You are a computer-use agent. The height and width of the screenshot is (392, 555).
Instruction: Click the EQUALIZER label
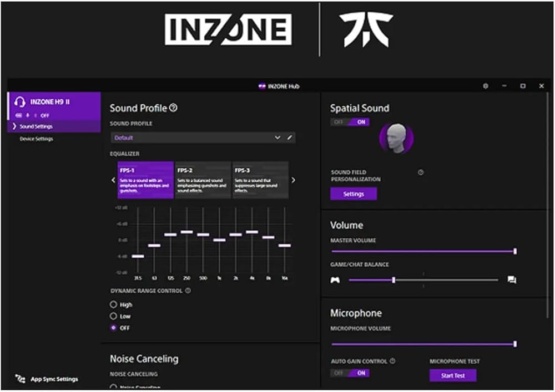coord(124,154)
